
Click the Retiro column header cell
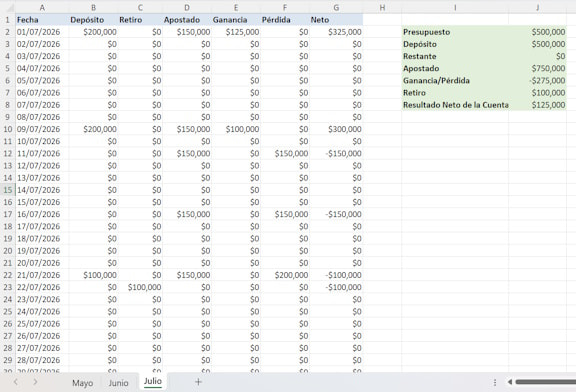140,20
